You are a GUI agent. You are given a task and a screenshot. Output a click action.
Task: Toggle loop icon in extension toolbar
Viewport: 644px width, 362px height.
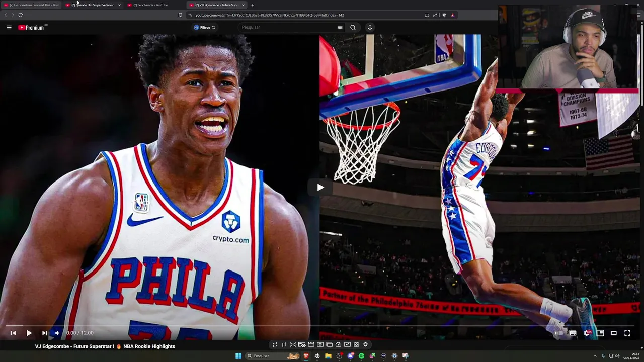(x=275, y=344)
